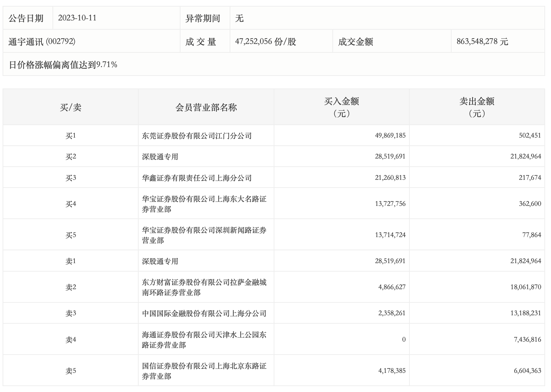
Task: Select the buy amount 49,869,185
Action: (x=390, y=135)
